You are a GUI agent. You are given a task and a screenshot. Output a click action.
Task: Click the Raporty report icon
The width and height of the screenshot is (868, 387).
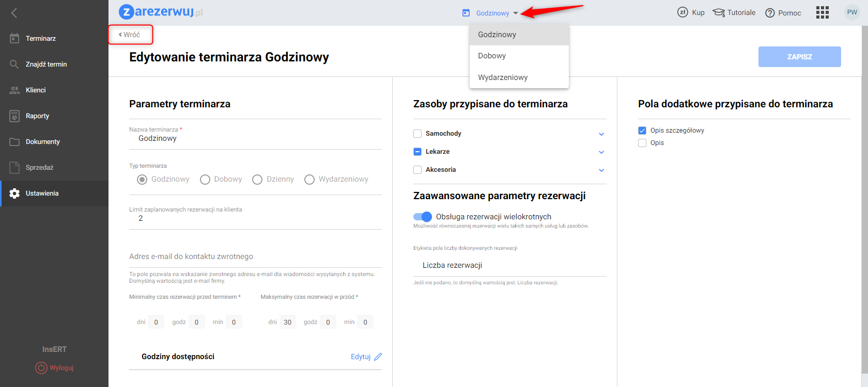point(14,116)
